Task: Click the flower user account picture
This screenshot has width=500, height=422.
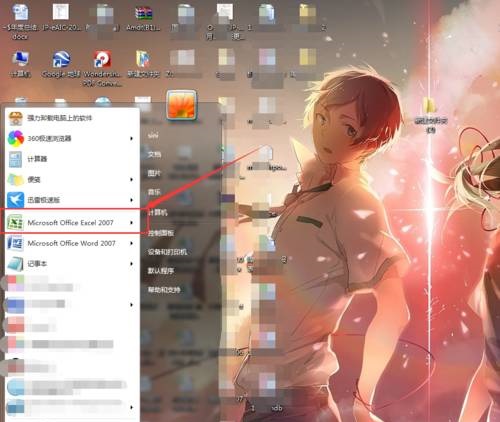Action: (182, 105)
